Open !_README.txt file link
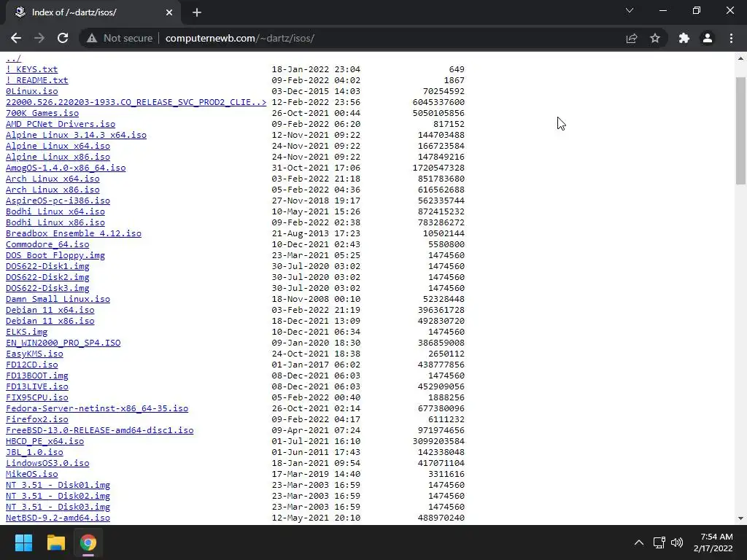Viewport: 747px width, 560px height. coord(36,80)
